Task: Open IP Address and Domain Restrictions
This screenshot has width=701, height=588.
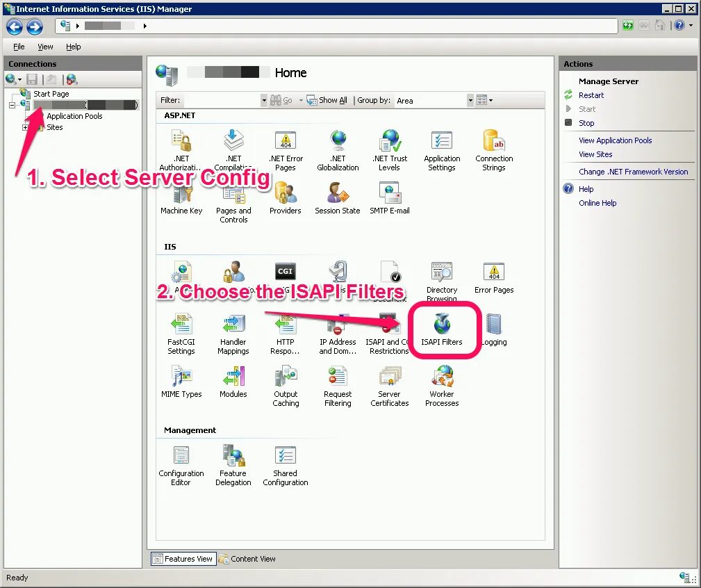Action: coord(338,334)
